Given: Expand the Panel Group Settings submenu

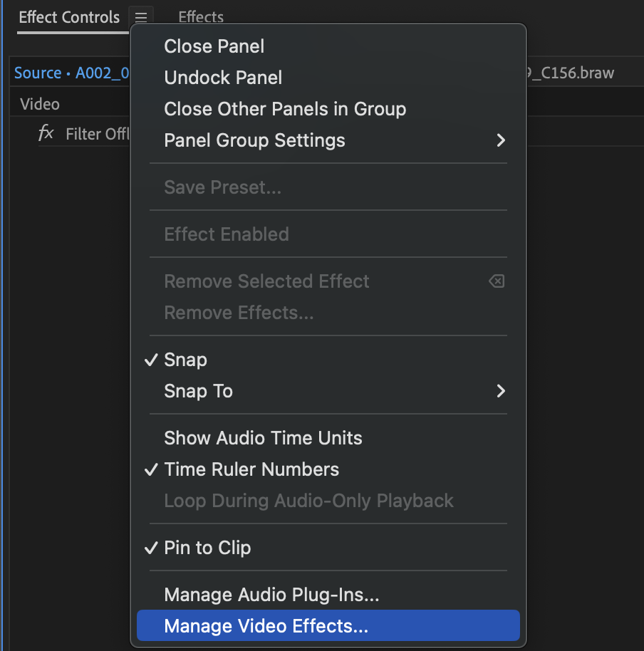Looking at the screenshot, I should [254, 140].
